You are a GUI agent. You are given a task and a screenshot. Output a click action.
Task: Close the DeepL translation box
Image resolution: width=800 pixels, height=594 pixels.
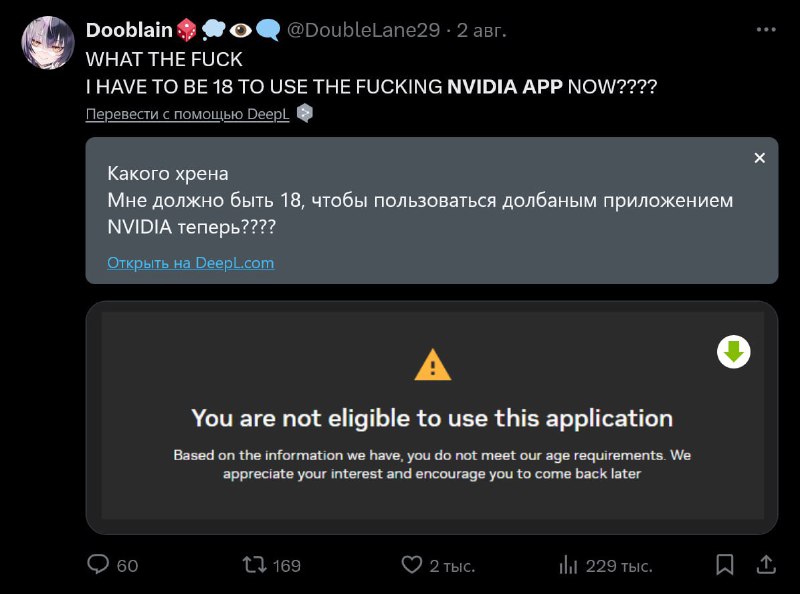(759, 158)
